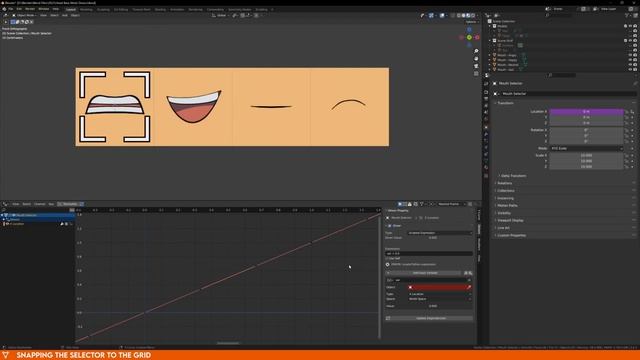Switch to the Geometry Nodes workspace tab
640x360 pixels.
[x=240, y=9]
